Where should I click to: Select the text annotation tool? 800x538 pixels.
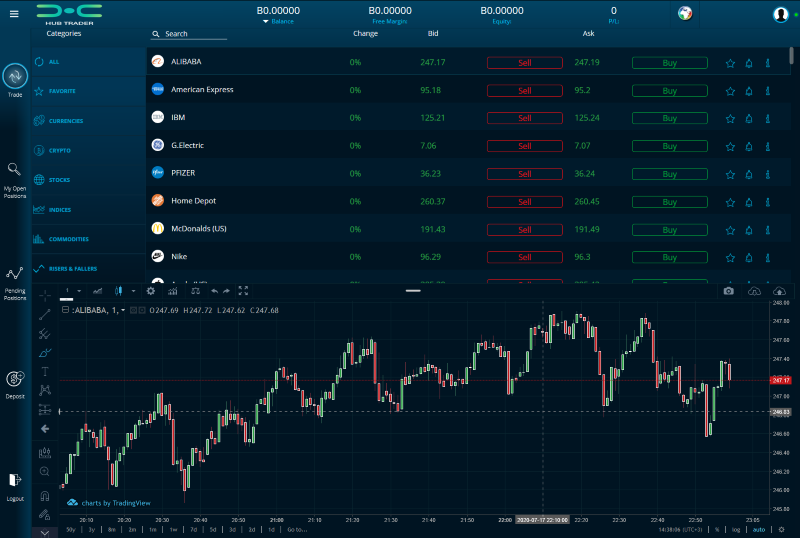pos(45,371)
